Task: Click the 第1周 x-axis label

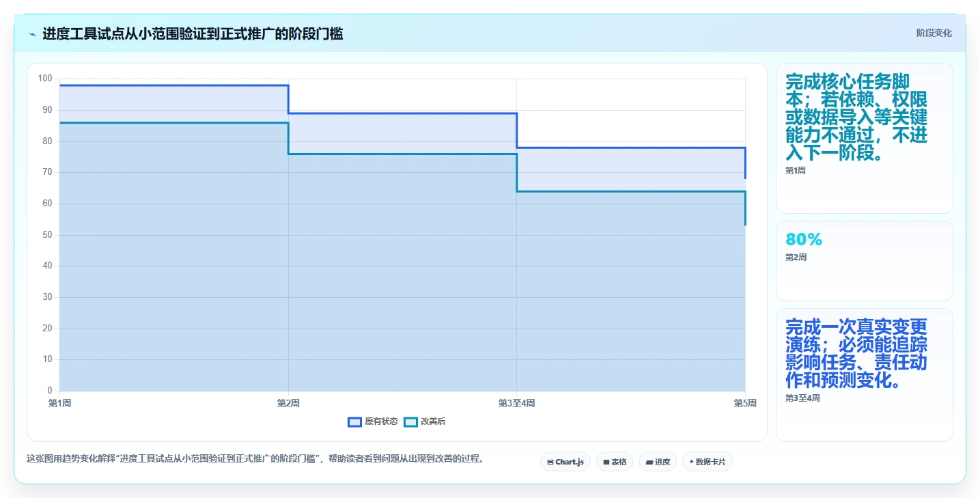Action: click(60, 403)
